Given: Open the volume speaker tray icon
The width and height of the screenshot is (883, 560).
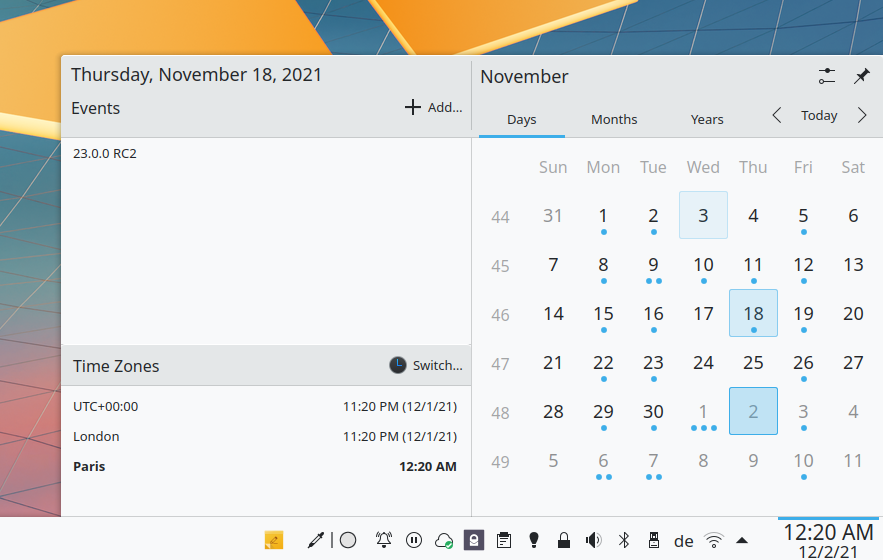Looking at the screenshot, I should pyautogui.click(x=593, y=540).
